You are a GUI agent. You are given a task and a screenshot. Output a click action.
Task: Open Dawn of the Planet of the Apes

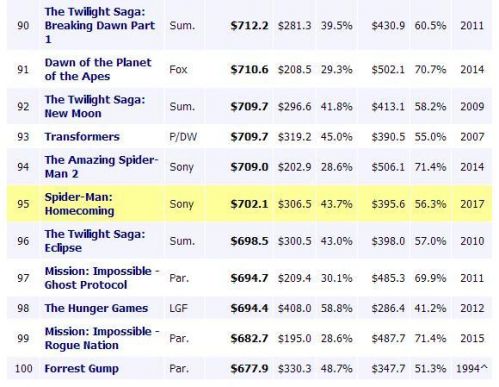click(98, 69)
